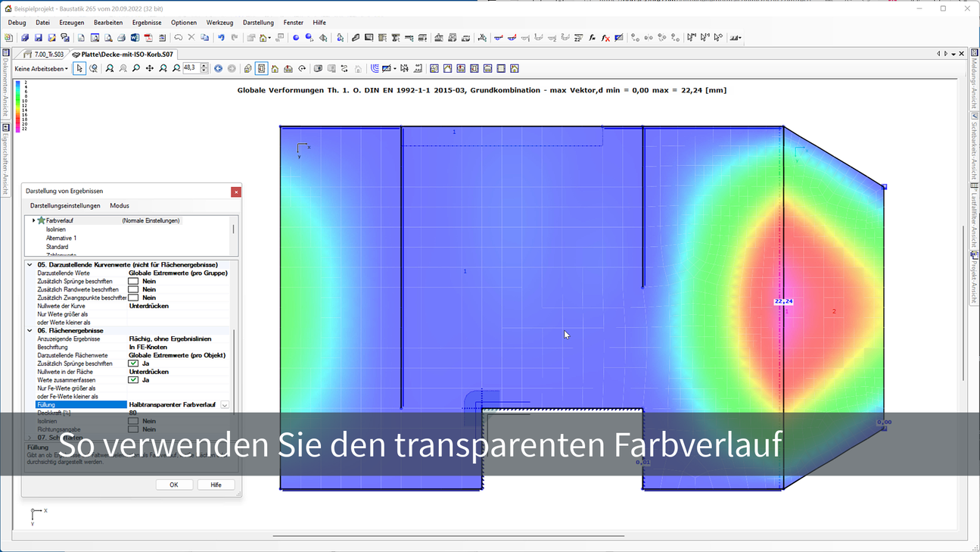Enable 'Zusätzlich Randwerte beschriften' checkbox
The width and height of the screenshot is (980, 552).
(x=133, y=289)
